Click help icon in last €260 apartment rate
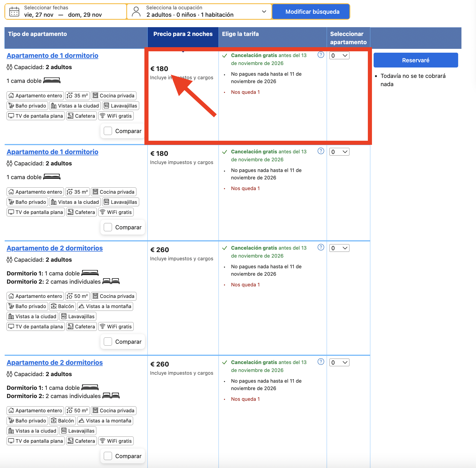This screenshot has width=476, height=468. (321, 362)
